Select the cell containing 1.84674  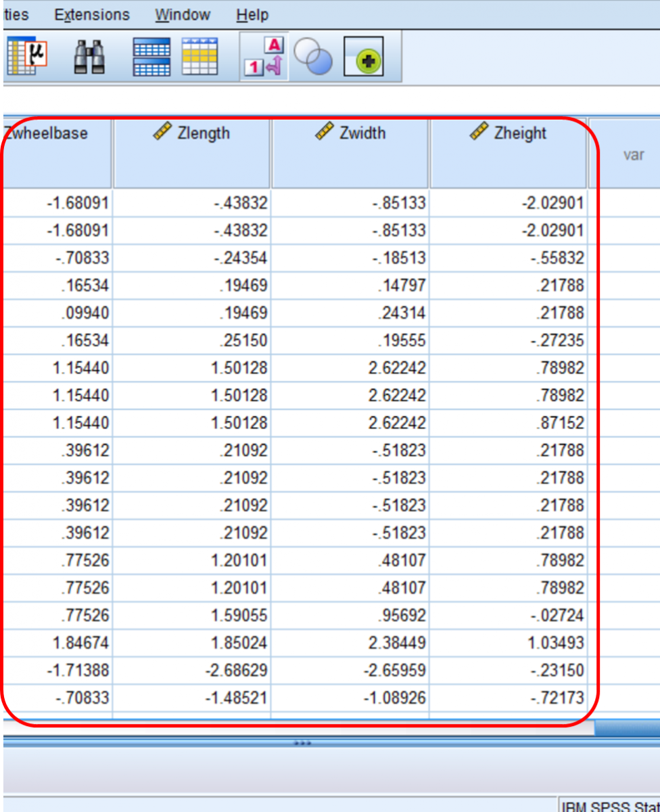tap(81, 643)
